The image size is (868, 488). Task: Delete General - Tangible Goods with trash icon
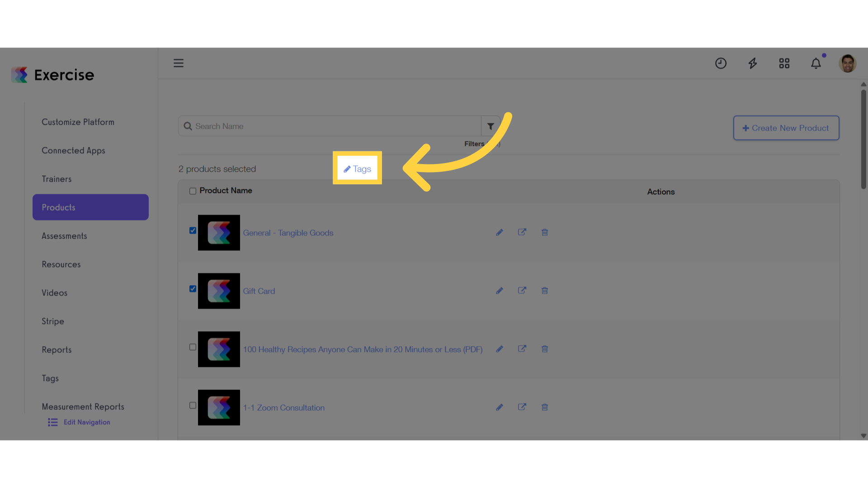point(545,232)
